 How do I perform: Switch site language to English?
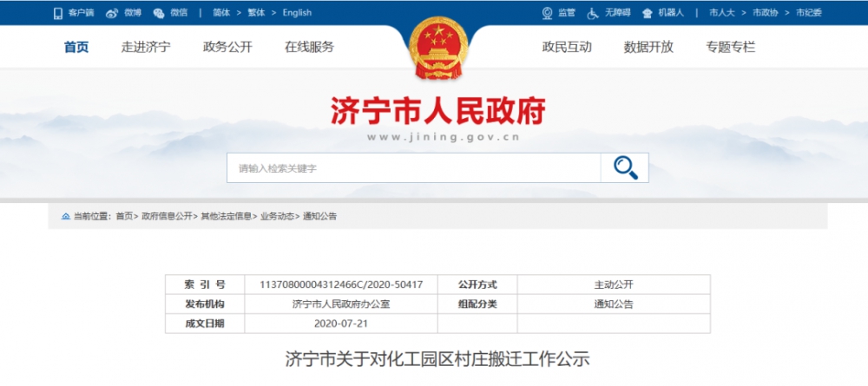pyautogui.click(x=297, y=13)
